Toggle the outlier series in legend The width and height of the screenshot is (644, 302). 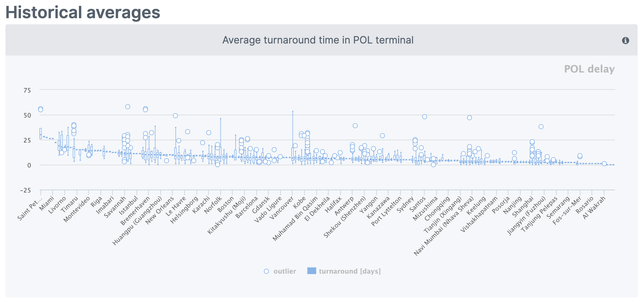coord(280,271)
